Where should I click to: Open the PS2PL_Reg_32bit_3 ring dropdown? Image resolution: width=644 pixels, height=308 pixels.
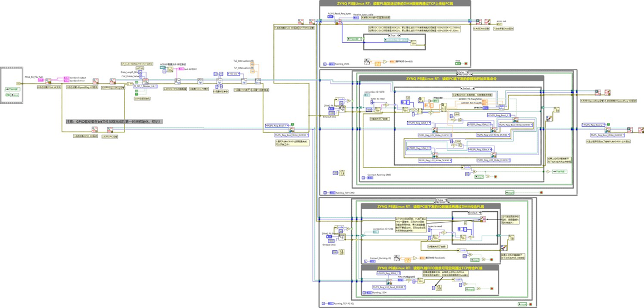pos(419,148)
